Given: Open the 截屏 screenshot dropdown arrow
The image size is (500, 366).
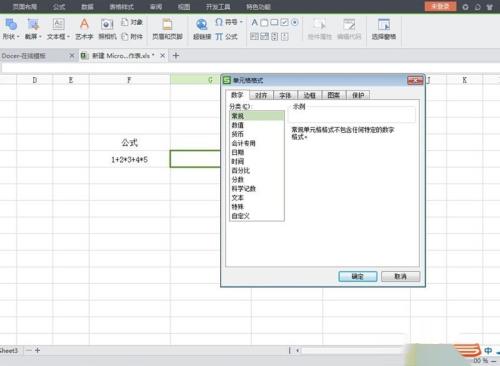Looking at the screenshot, I should [x=40, y=37].
